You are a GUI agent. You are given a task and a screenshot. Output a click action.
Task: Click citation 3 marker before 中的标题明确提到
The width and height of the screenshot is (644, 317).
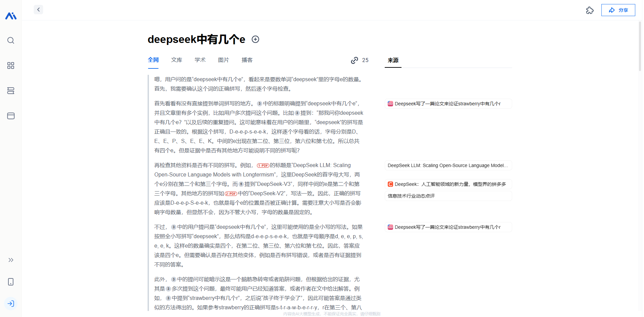(259, 104)
